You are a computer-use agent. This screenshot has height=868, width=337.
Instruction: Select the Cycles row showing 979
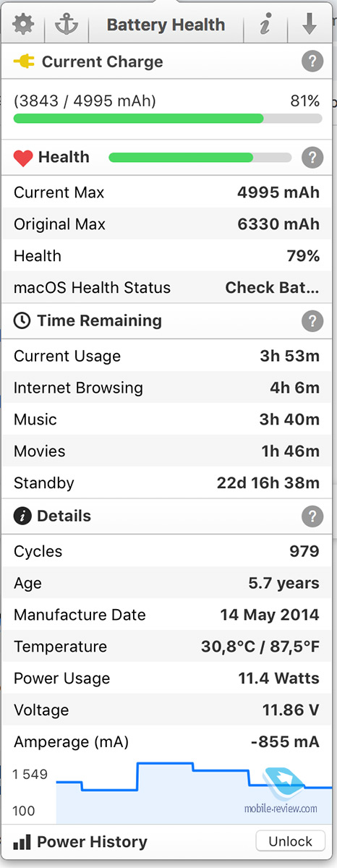[168, 551]
